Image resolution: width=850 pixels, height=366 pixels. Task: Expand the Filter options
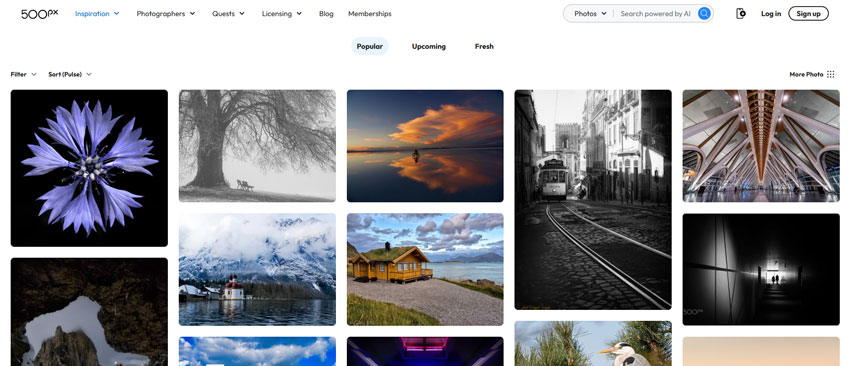pyautogui.click(x=24, y=74)
